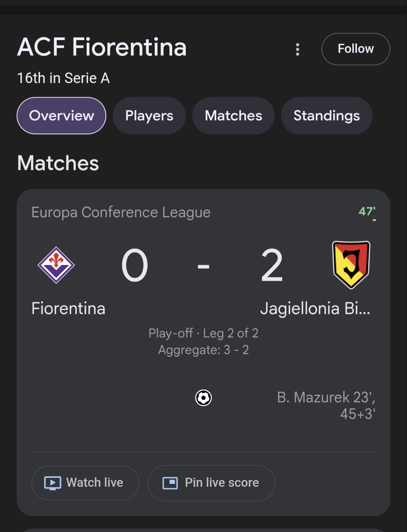Tap the Fiorentina team name
This screenshot has height=532, width=407.
pyautogui.click(x=68, y=308)
